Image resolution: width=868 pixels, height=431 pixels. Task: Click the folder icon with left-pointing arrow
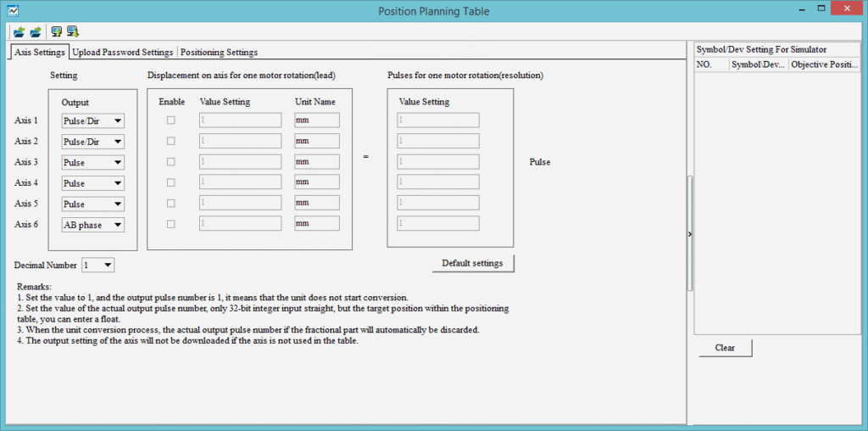(19, 32)
